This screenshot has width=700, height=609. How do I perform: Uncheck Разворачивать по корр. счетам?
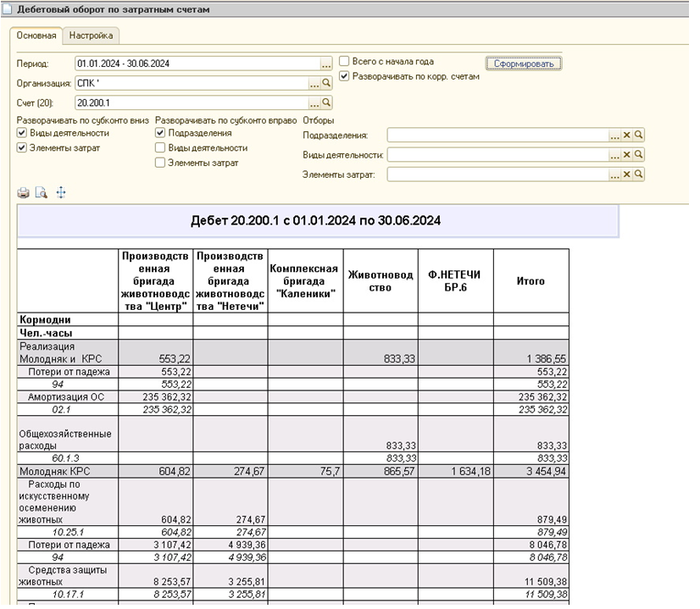tap(344, 76)
